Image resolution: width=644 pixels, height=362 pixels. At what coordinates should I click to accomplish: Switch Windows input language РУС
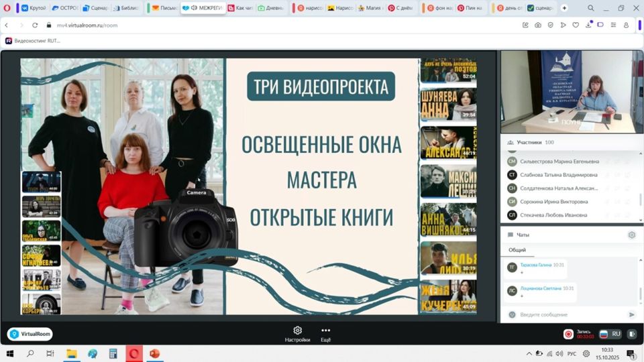(x=572, y=353)
